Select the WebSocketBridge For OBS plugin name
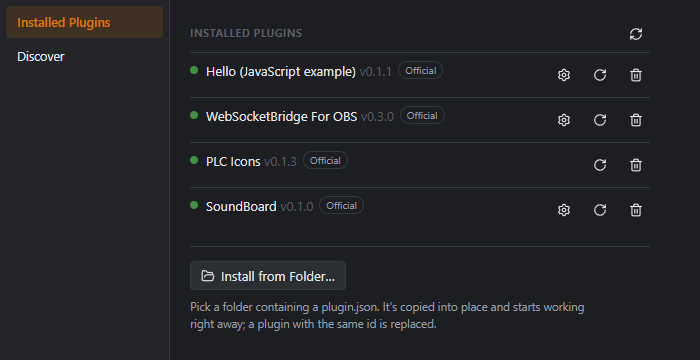Screen dimensions: 700x360 tap(281, 117)
